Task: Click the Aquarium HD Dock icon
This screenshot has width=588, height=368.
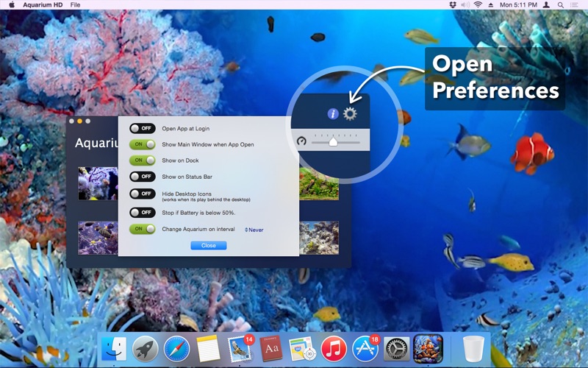Action: tap(428, 348)
